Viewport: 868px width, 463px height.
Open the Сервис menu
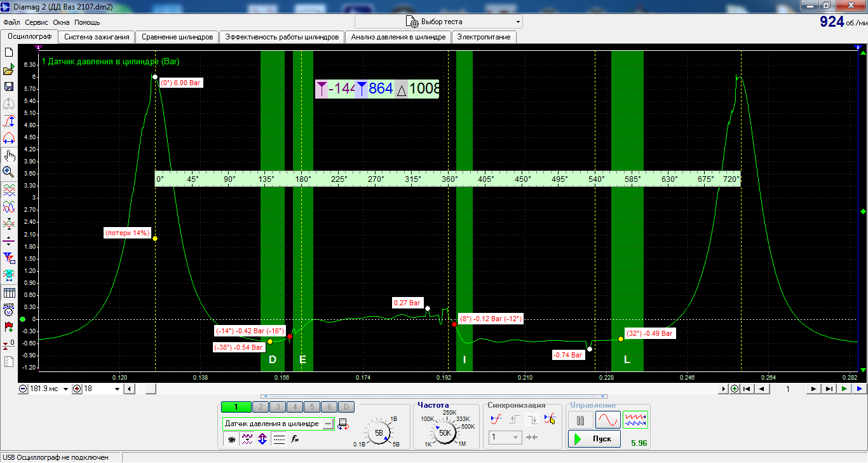pos(37,22)
